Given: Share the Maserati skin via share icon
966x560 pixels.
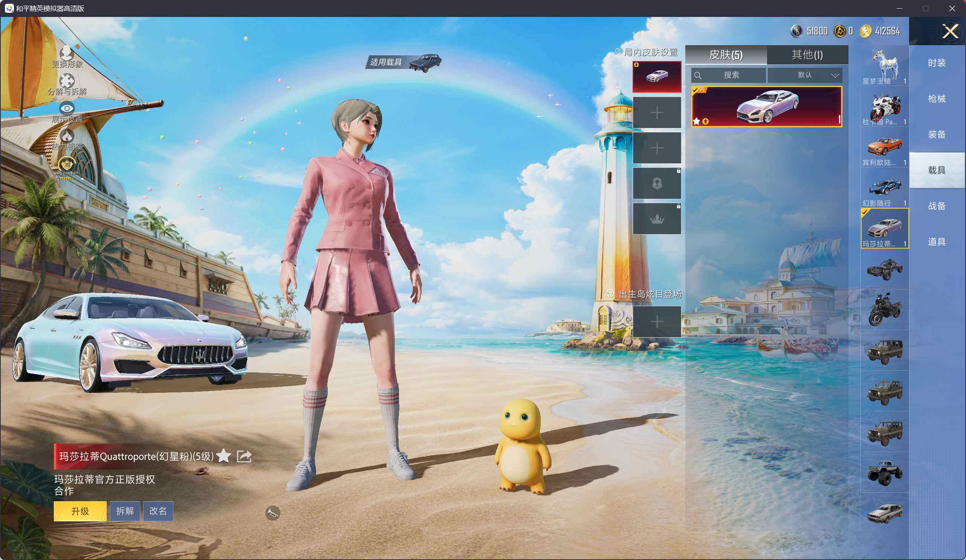Looking at the screenshot, I should [x=244, y=456].
